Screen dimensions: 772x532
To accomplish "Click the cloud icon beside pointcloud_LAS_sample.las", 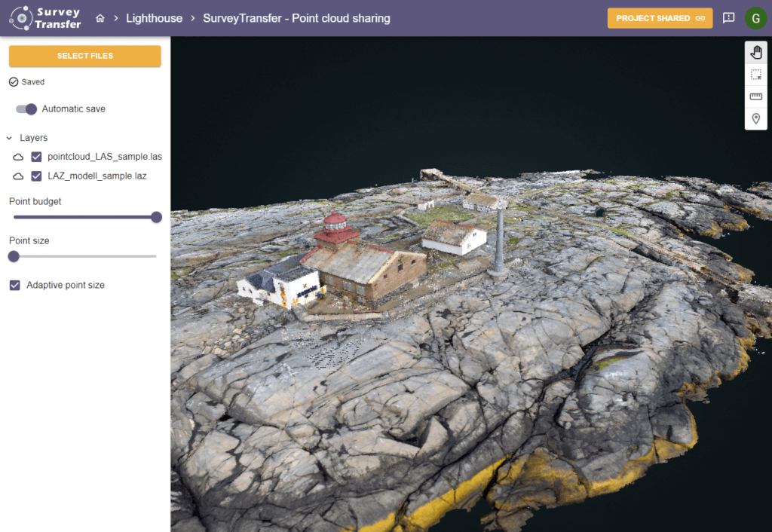I will (x=19, y=157).
